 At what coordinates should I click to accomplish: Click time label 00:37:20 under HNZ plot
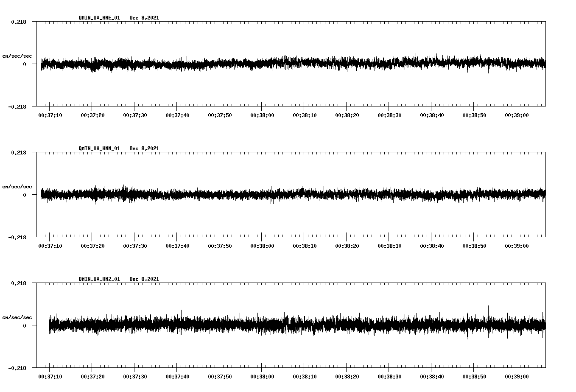click(x=92, y=377)
